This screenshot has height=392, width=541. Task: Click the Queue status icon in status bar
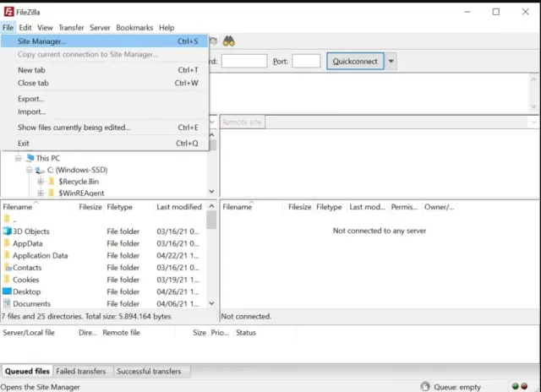click(424, 387)
